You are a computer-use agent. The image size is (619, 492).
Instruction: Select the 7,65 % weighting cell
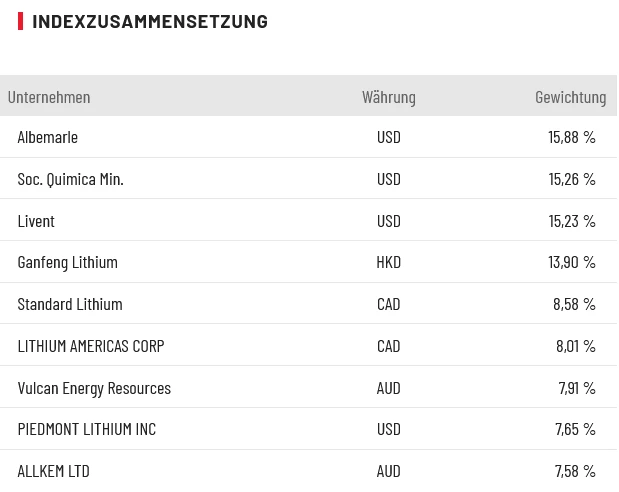coord(575,429)
